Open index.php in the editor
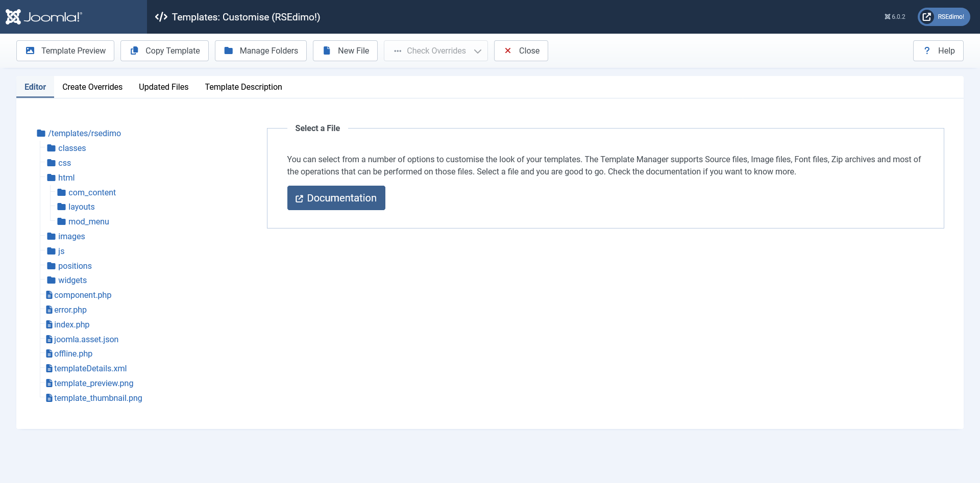 (x=71, y=324)
